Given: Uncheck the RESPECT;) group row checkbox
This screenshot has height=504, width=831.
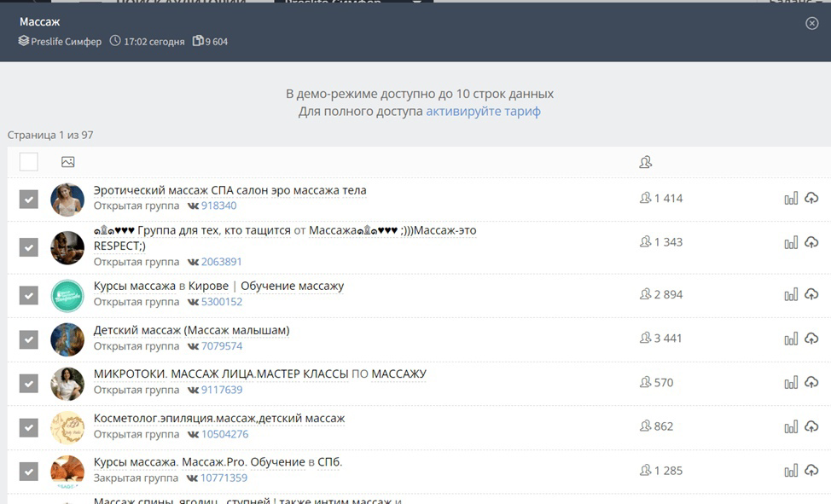Looking at the screenshot, I should click(x=29, y=247).
